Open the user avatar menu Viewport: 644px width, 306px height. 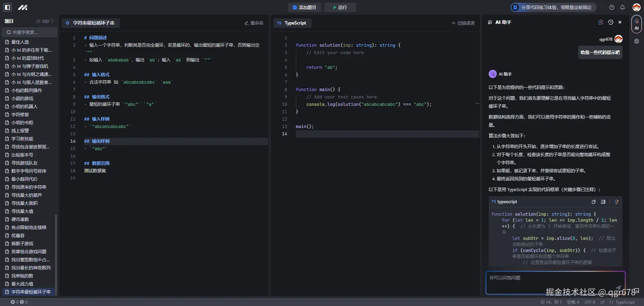[x=636, y=7]
